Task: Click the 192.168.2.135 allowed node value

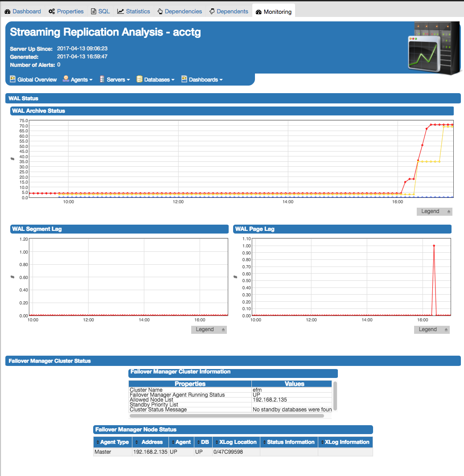Action: [x=270, y=400]
